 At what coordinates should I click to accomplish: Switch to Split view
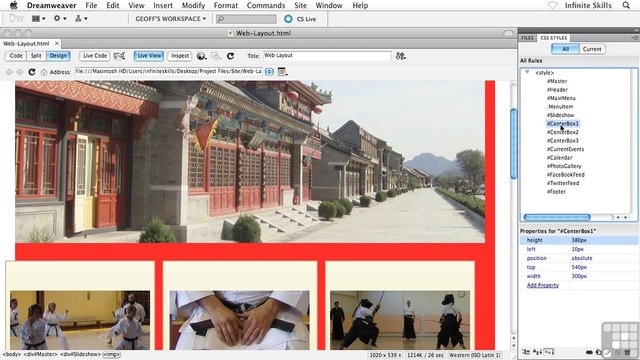coord(36,56)
